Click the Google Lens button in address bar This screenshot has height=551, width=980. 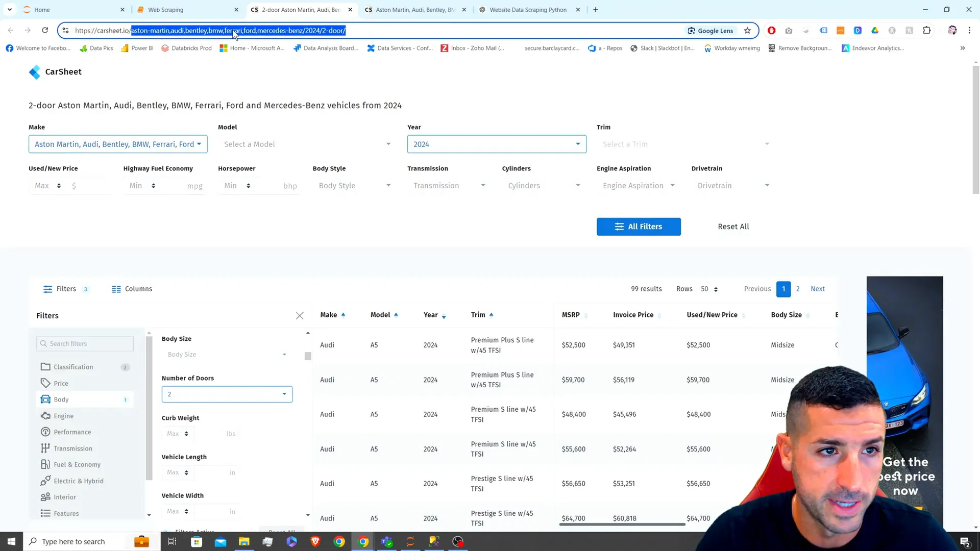coord(710,31)
